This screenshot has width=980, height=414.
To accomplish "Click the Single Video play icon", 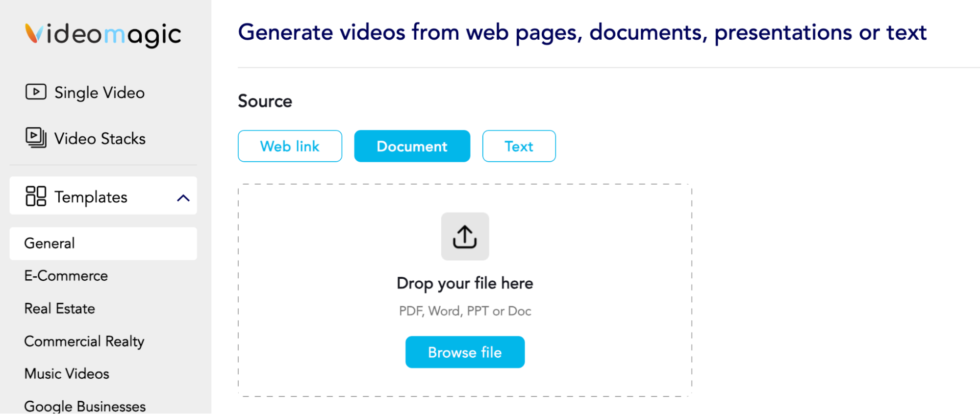I will click(36, 92).
